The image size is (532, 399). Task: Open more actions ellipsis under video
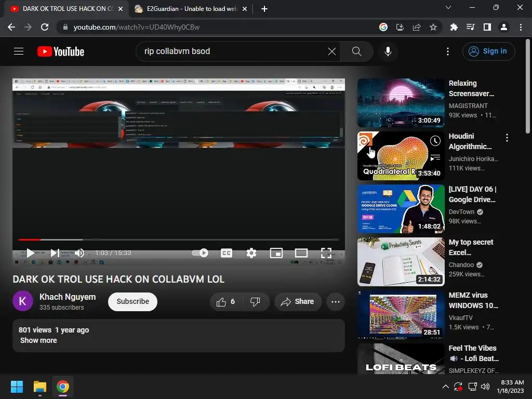[336, 302]
